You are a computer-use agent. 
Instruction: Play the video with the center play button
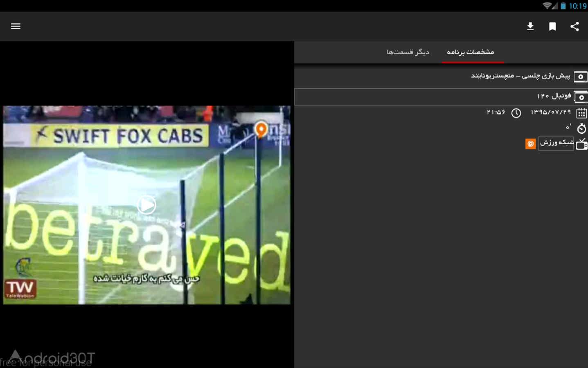pyautogui.click(x=146, y=205)
